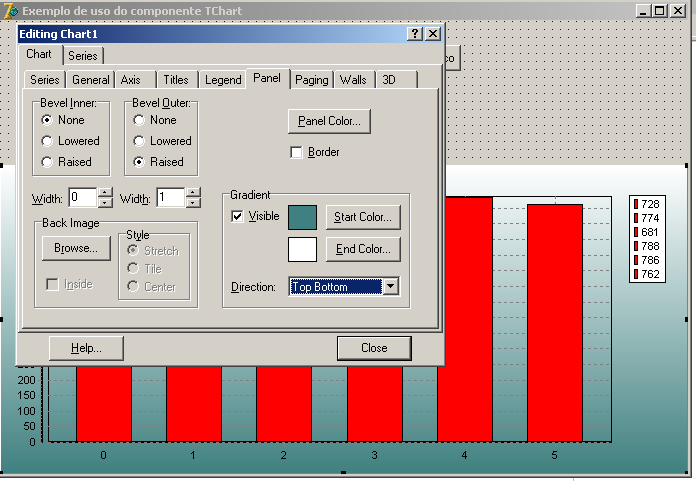Click Browse... for back image
The height and width of the screenshot is (481, 696).
tap(76, 248)
